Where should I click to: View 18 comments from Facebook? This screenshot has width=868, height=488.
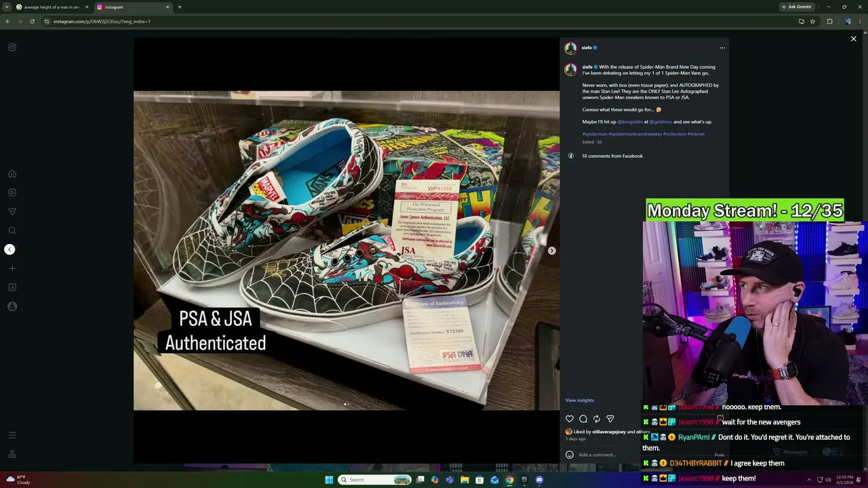pos(612,156)
